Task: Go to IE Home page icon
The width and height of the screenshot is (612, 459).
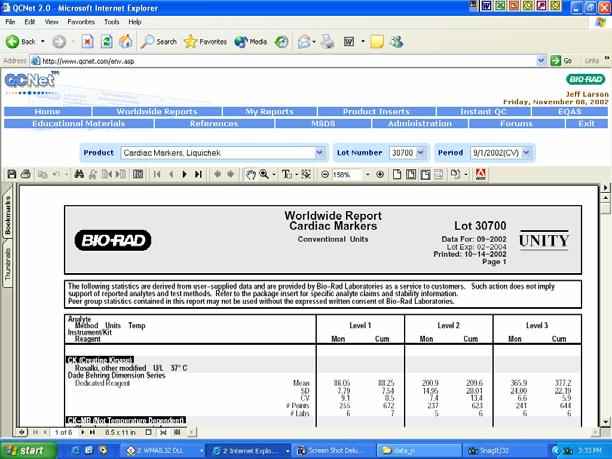Action: 125,41
